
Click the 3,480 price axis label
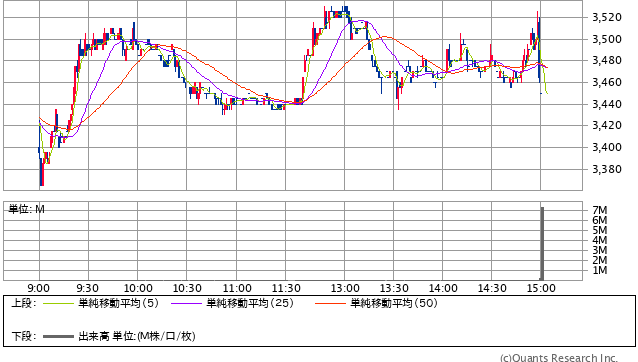(607, 61)
